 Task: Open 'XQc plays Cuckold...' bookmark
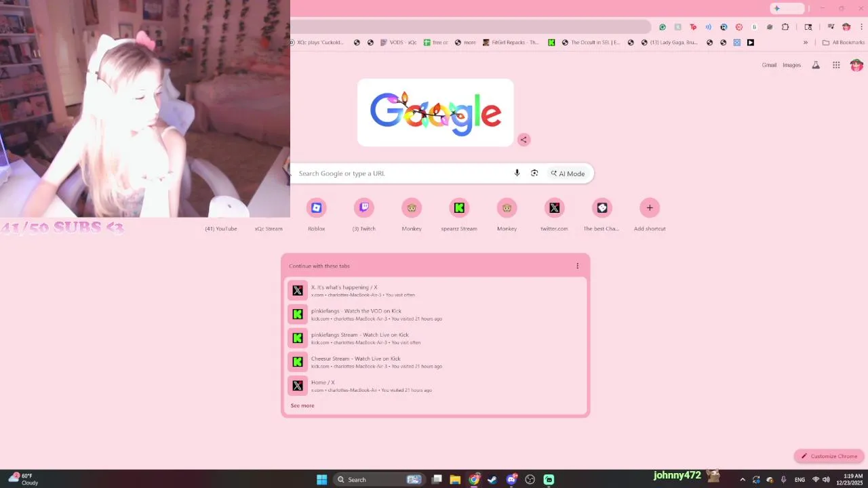click(x=317, y=42)
